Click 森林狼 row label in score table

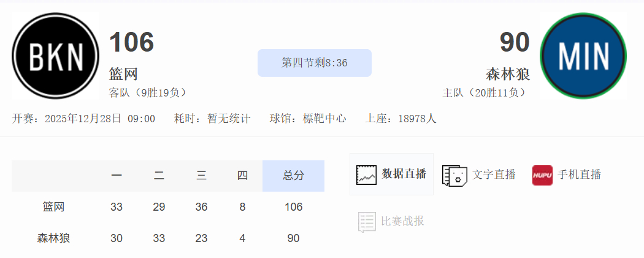pyautogui.click(x=53, y=238)
